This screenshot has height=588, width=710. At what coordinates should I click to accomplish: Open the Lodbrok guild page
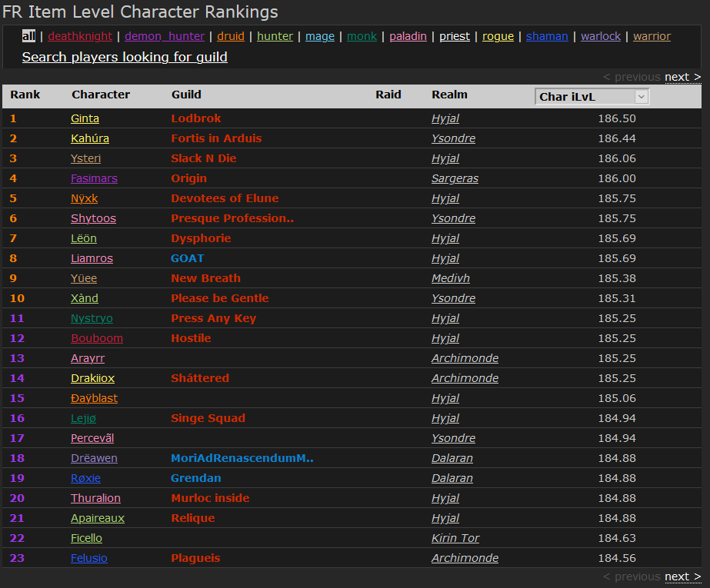click(196, 118)
